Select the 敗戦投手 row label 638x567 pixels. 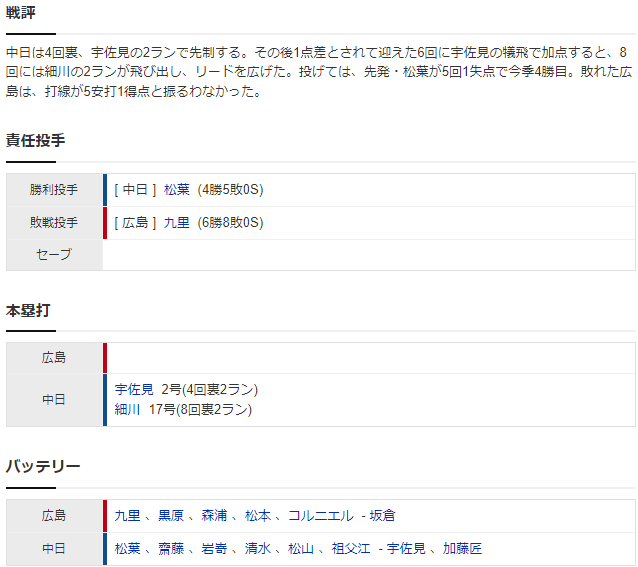(54, 222)
